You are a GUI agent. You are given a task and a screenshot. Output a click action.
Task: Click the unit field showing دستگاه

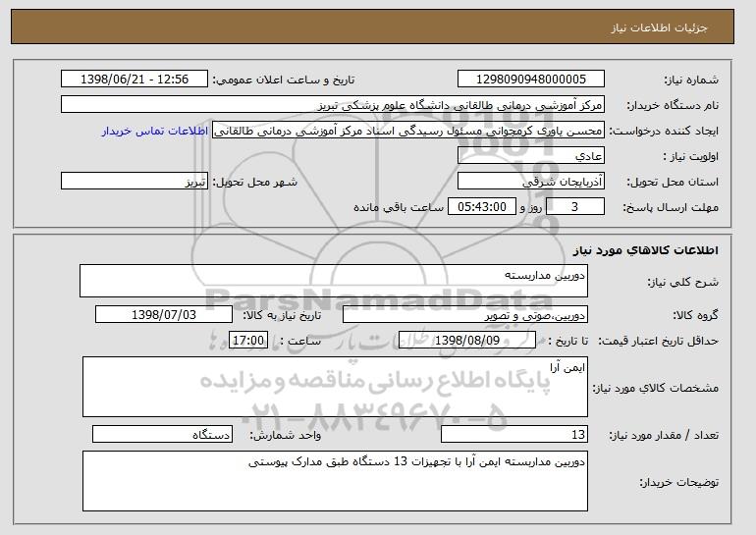(x=162, y=435)
